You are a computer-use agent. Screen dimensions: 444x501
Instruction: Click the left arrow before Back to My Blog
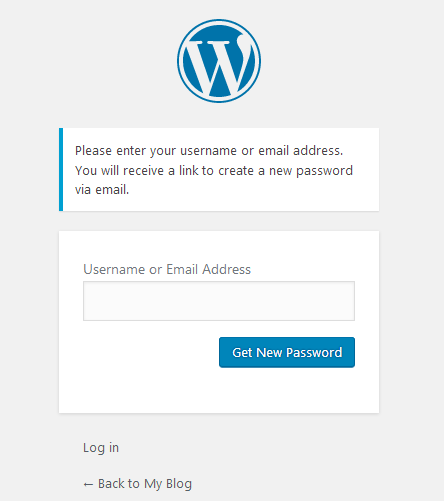[88, 484]
